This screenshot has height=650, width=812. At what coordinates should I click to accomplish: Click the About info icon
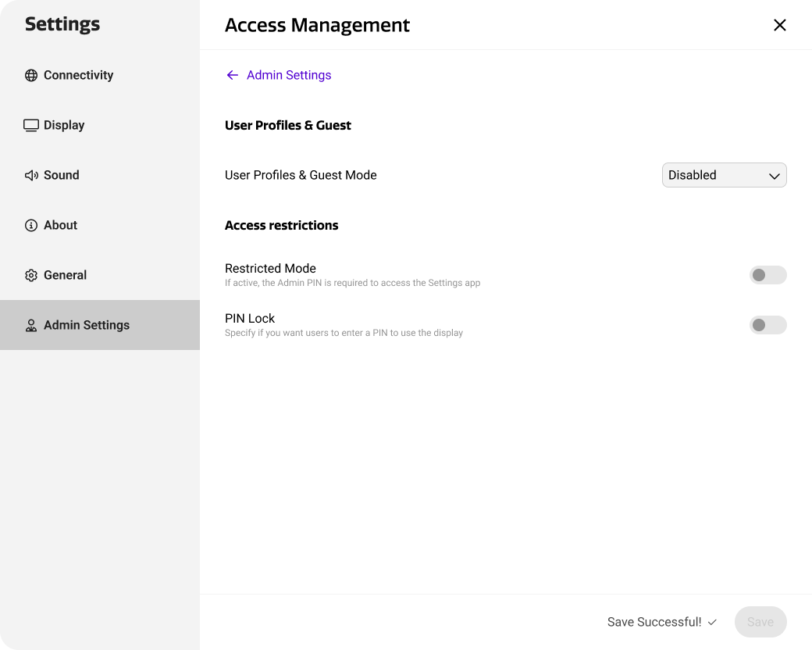pos(30,225)
